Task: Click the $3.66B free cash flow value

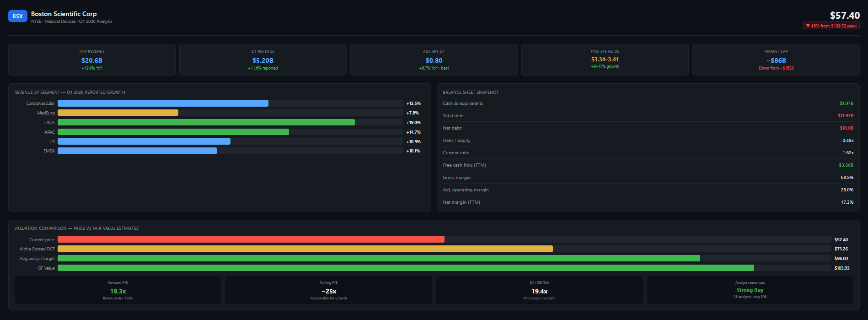Action: [x=846, y=165]
